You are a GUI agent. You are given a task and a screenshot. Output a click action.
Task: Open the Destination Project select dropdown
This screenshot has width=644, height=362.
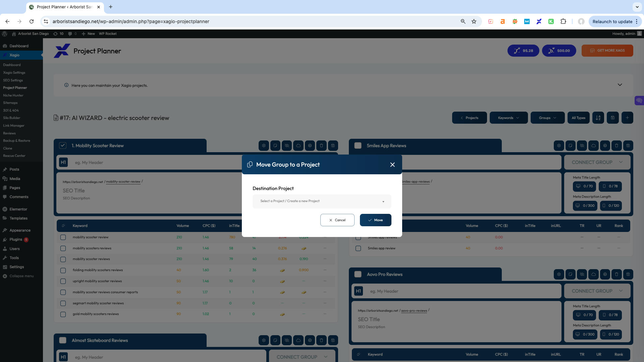(x=322, y=201)
